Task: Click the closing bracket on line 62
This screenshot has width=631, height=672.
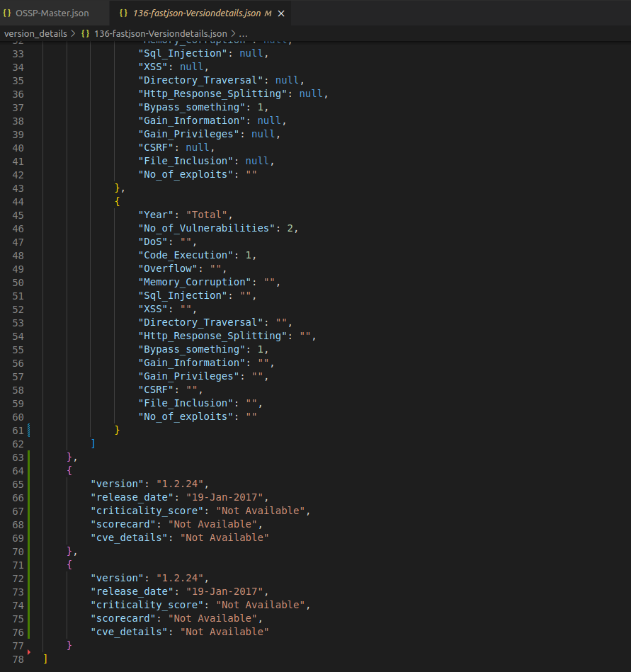Action: click(93, 443)
